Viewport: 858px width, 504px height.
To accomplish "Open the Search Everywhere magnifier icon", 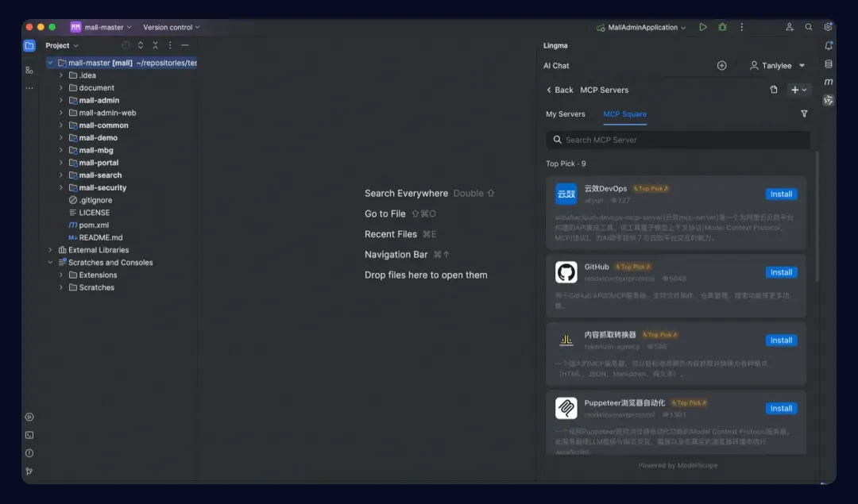I will 808,27.
